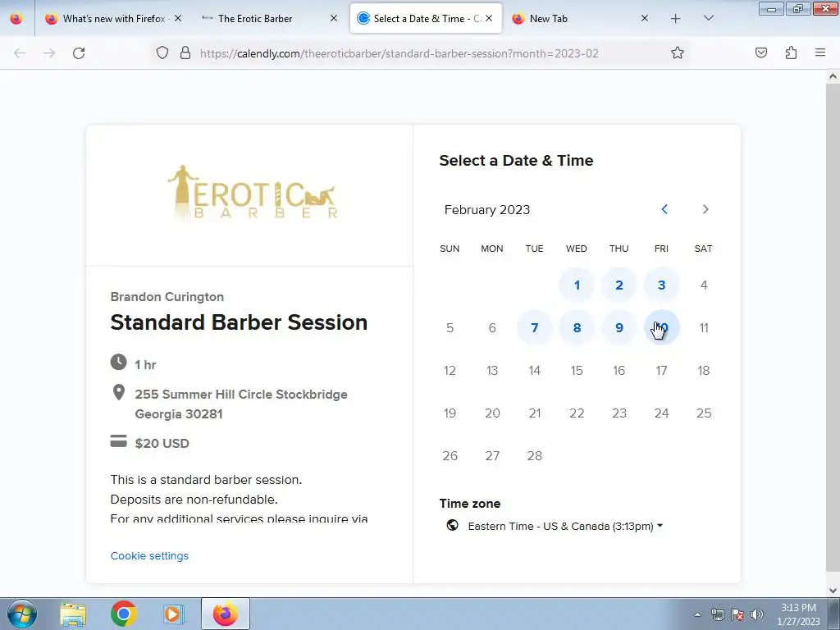Select February 1 on the calendar
840x630 pixels.
point(577,285)
